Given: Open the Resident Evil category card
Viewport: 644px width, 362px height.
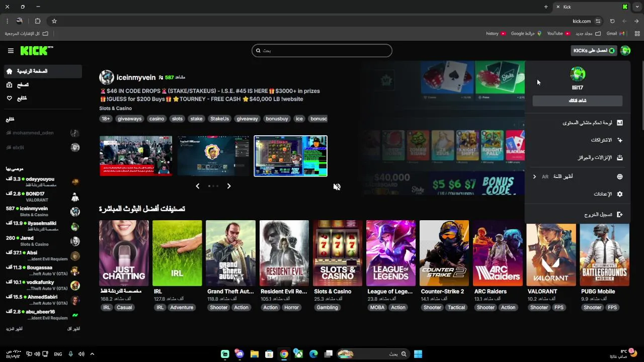Looking at the screenshot, I should (284, 253).
